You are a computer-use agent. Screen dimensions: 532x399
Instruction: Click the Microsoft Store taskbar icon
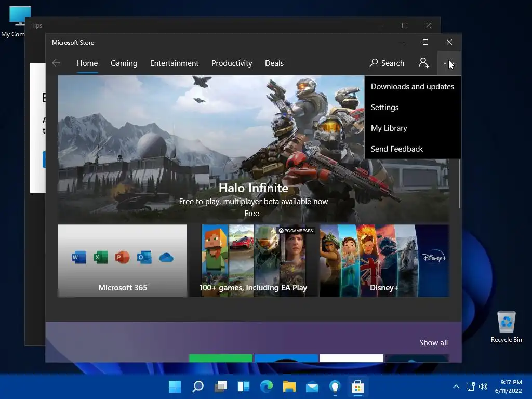[357, 387]
